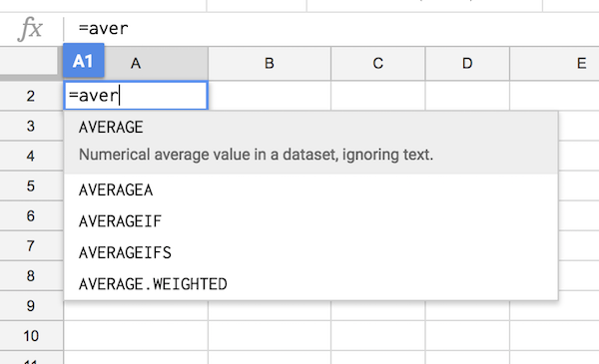Select the AVERAGE function suggestion

pyautogui.click(x=310, y=143)
